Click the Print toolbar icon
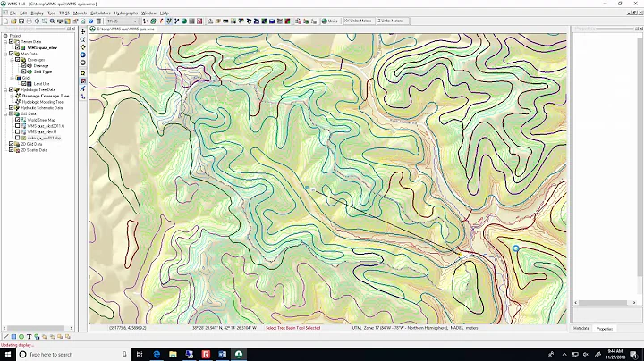 (x=30, y=21)
